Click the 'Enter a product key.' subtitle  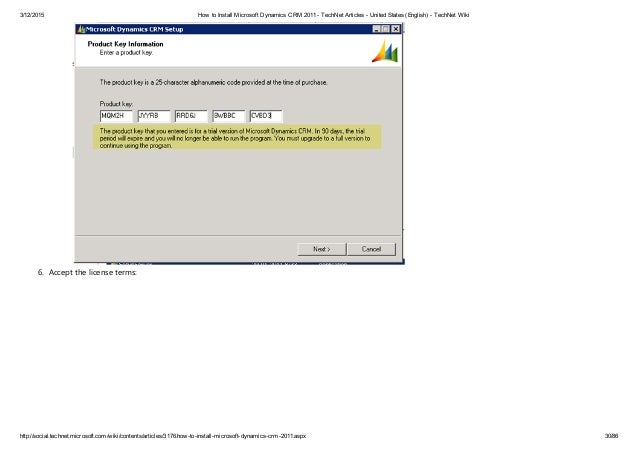(x=127, y=52)
